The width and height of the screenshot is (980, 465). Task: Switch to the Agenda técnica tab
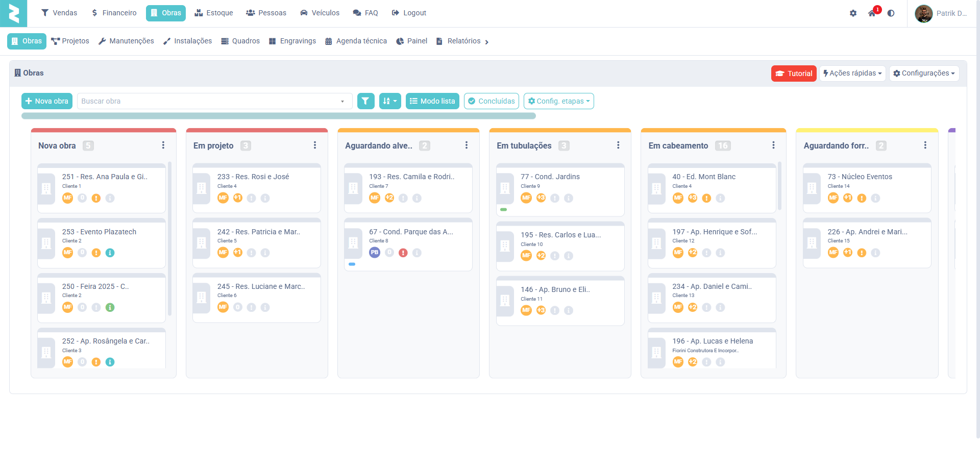tap(356, 41)
